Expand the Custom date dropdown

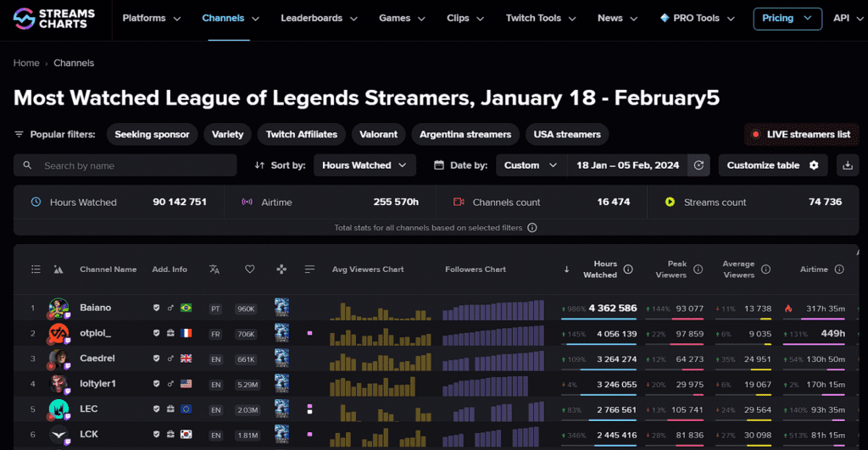(x=531, y=165)
